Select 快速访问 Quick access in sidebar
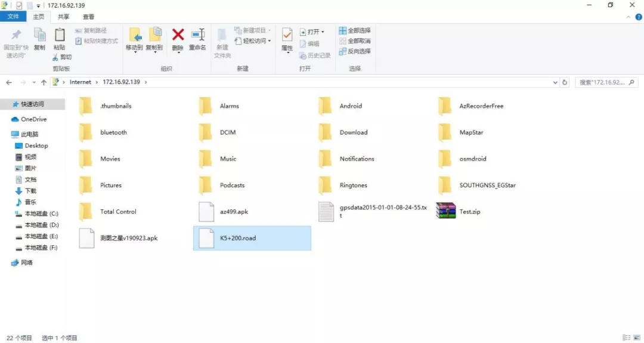The width and height of the screenshot is (644, 343). [x=32, y=104]
